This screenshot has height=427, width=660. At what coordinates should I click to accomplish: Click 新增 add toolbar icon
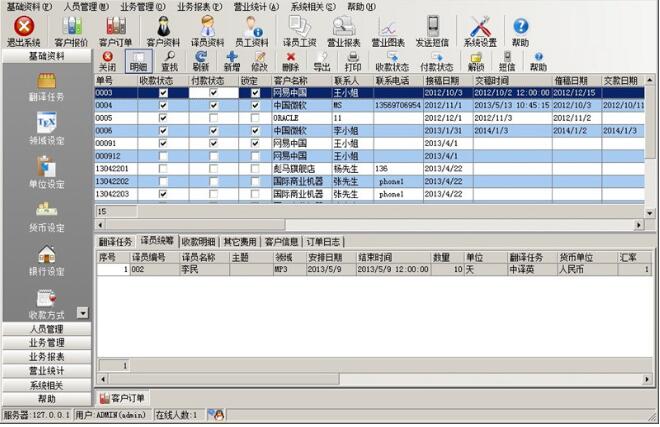pyautogui.click(x=232, y=61)
